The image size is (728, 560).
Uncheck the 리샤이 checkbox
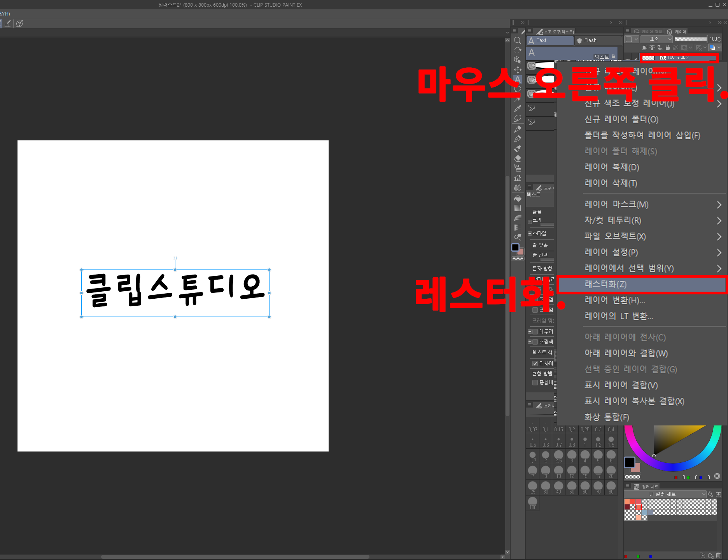[535, 364]
